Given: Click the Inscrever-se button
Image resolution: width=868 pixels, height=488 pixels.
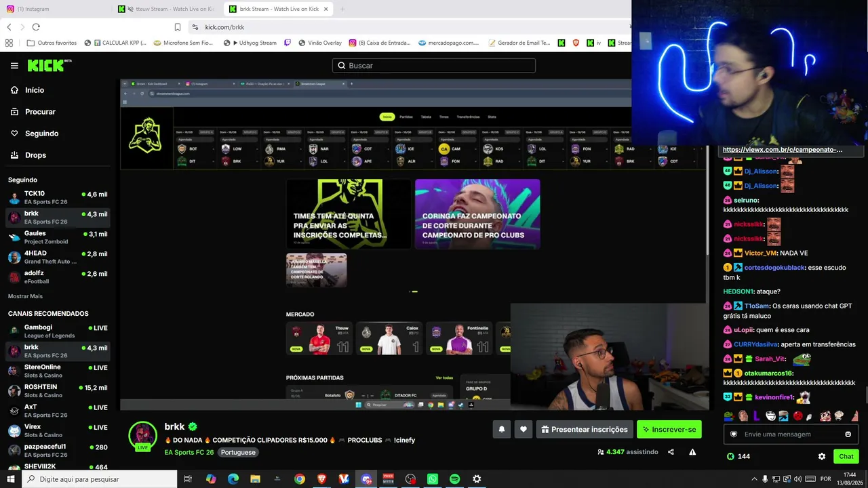Looking at the screenshot, I should 669,429.
